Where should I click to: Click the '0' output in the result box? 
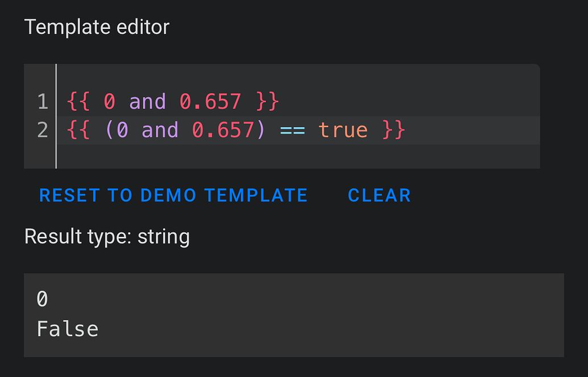(42, 299)
